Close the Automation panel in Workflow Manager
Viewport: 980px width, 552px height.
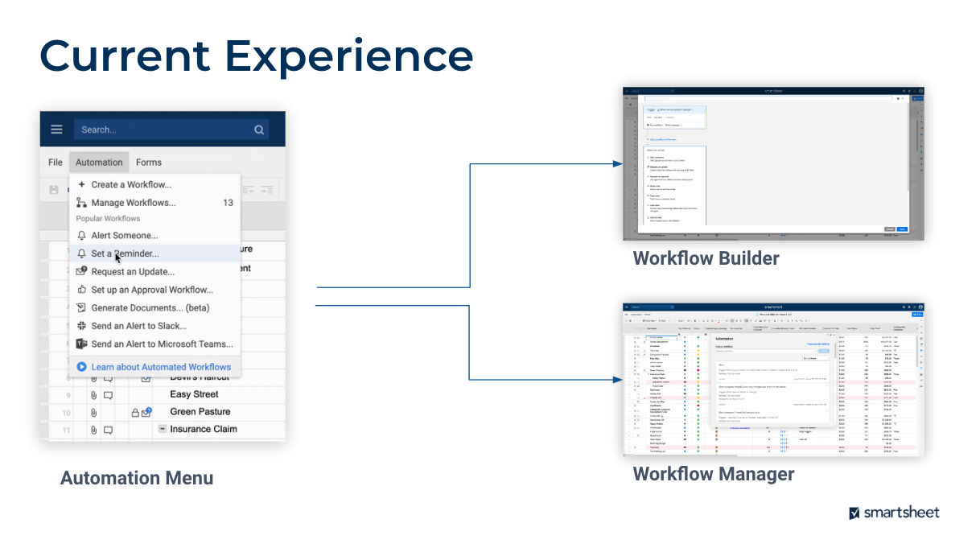834,335
